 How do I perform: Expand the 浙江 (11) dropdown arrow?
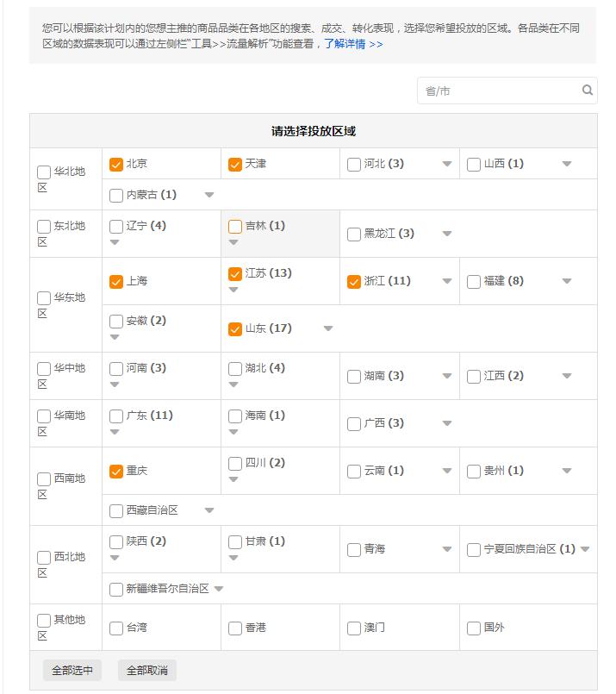click(x=447, y=281)
